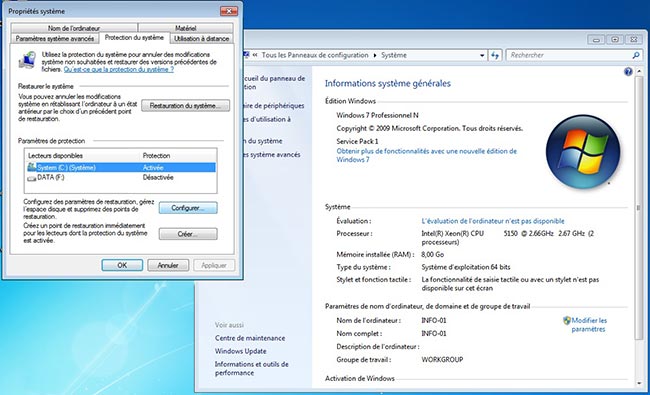Click the Configurer button

(x=188, y=208)
